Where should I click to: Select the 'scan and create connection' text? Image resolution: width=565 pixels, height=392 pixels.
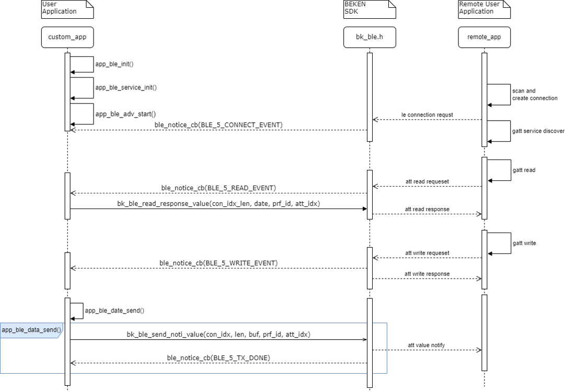click(x=535, y=95)
